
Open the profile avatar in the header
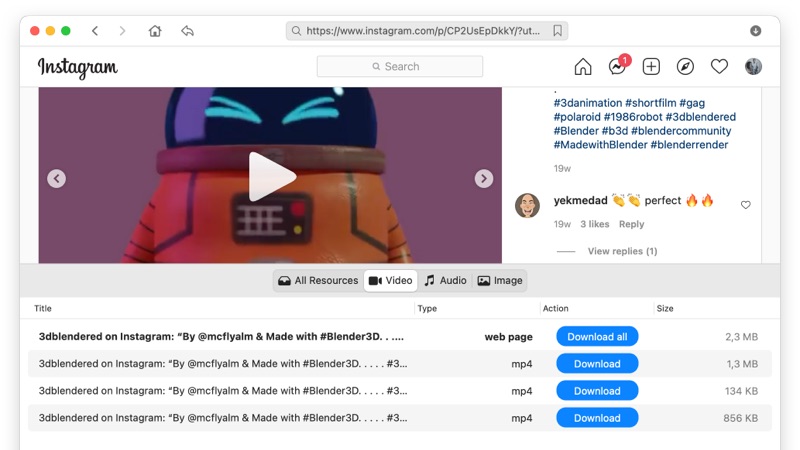tap(753, 66)
